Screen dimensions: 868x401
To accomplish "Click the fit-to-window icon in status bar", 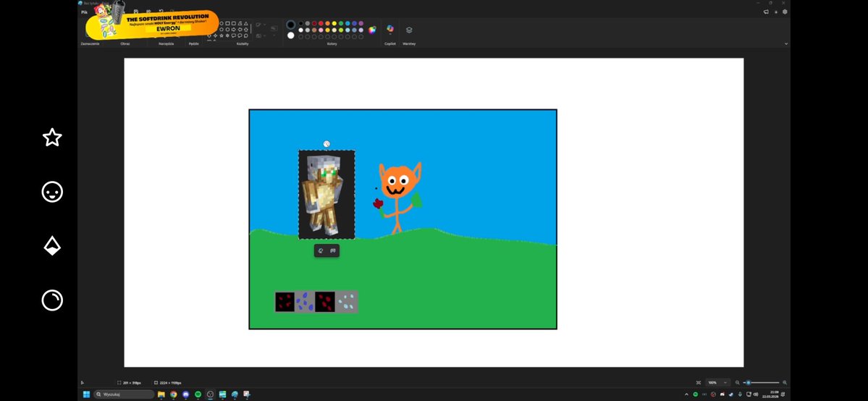I will (699, 383).
